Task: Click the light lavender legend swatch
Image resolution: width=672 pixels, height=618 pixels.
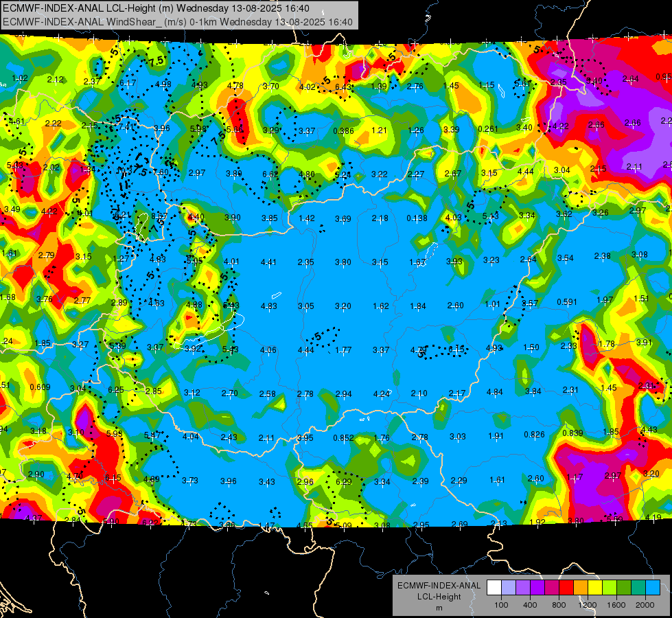Action: (x=509, y=588)
